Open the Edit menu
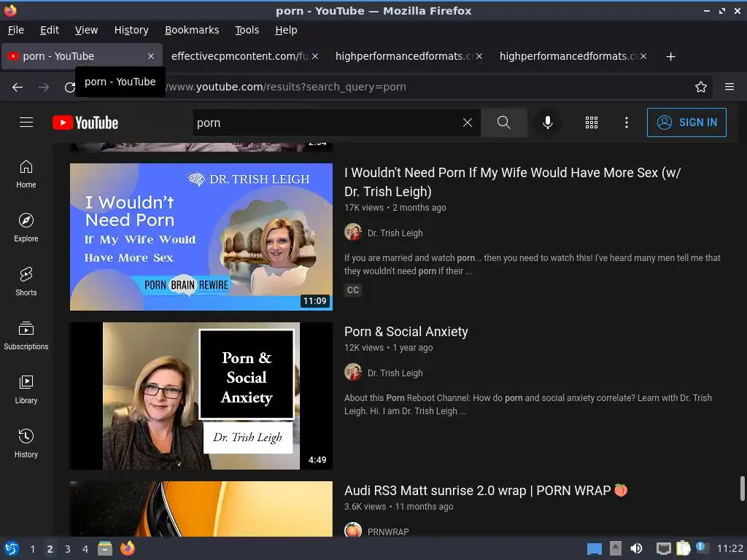 tap(50, 30)
